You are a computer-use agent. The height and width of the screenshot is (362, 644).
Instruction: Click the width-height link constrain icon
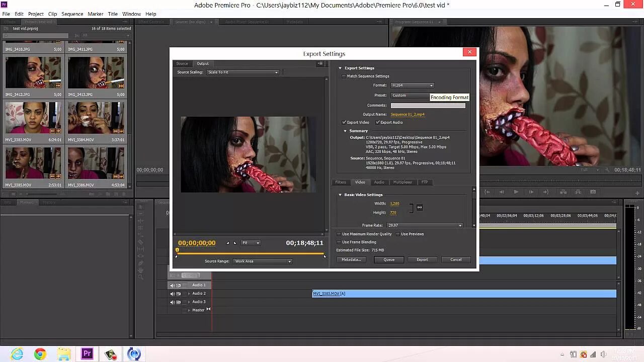coord(420,208)
